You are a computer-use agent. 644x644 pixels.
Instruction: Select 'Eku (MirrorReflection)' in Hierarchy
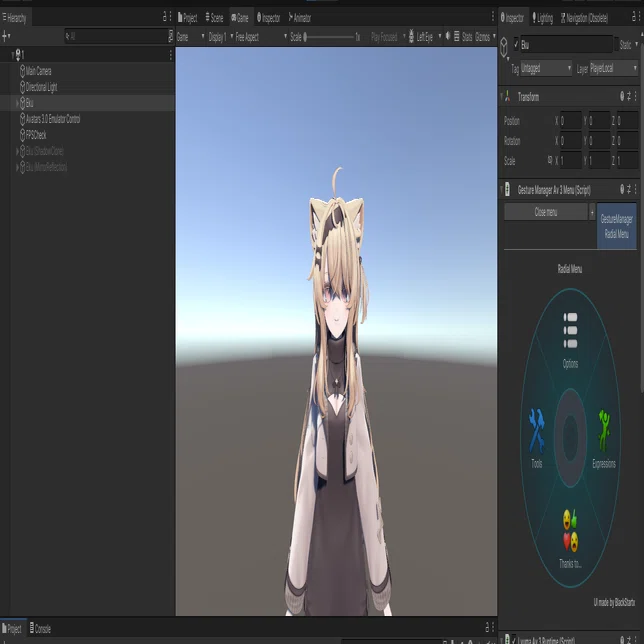pyautogui.click(x=46, y=167)
